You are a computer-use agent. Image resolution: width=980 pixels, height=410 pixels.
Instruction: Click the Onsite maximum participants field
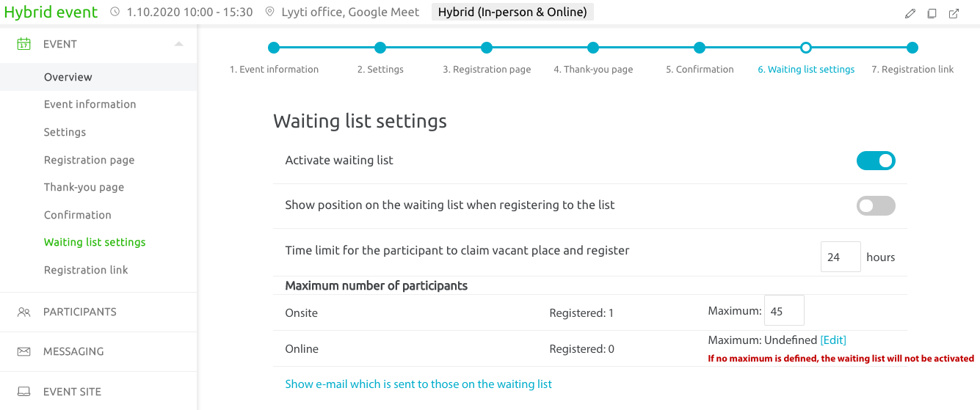coord(784,310)
